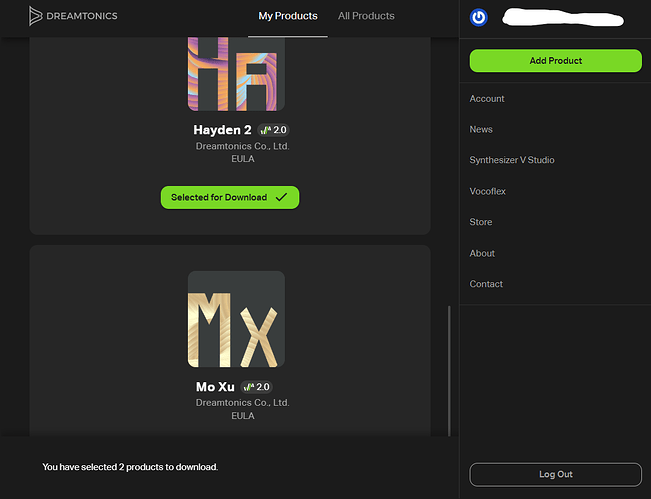Screen dimensions: 651x499
Task: Open the Vocoflex menu item
Action: (x=487, y=191)
